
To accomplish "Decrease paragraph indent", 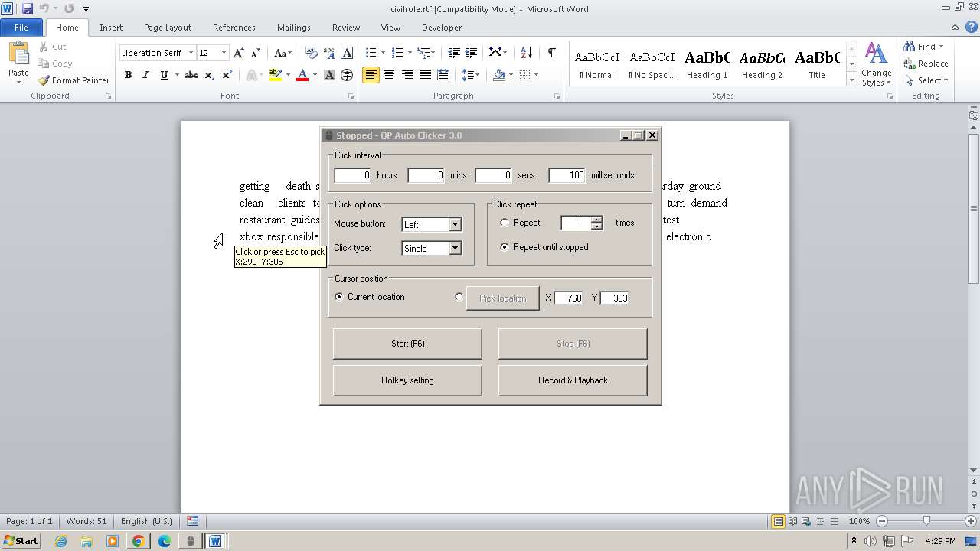I will tap(454, 53).
